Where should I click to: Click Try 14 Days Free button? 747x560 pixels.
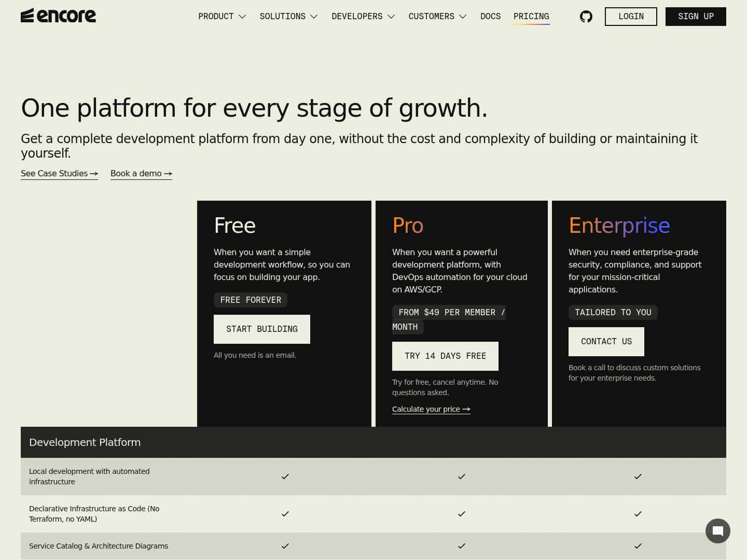coord(445,356)
